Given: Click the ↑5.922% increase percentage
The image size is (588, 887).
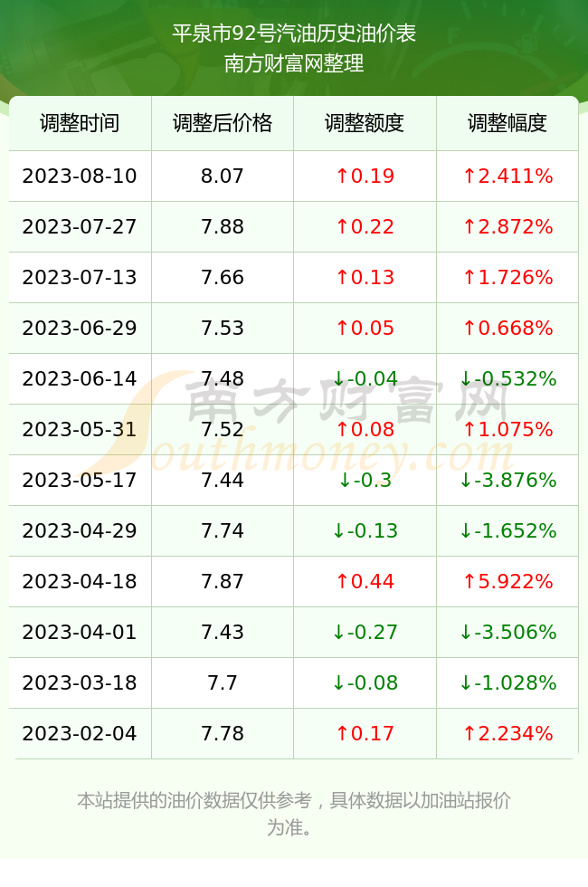Looking at the screenshot, I should tap(507, 581).
